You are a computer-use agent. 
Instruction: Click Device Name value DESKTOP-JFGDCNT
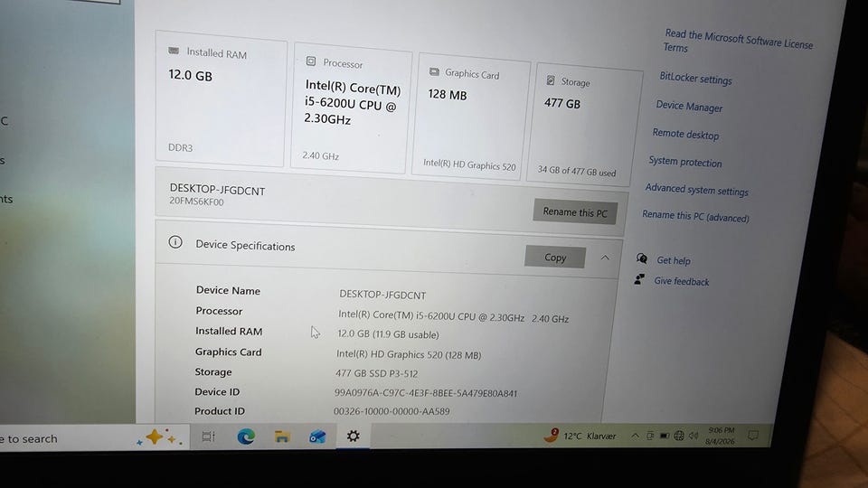click(382, 295)
